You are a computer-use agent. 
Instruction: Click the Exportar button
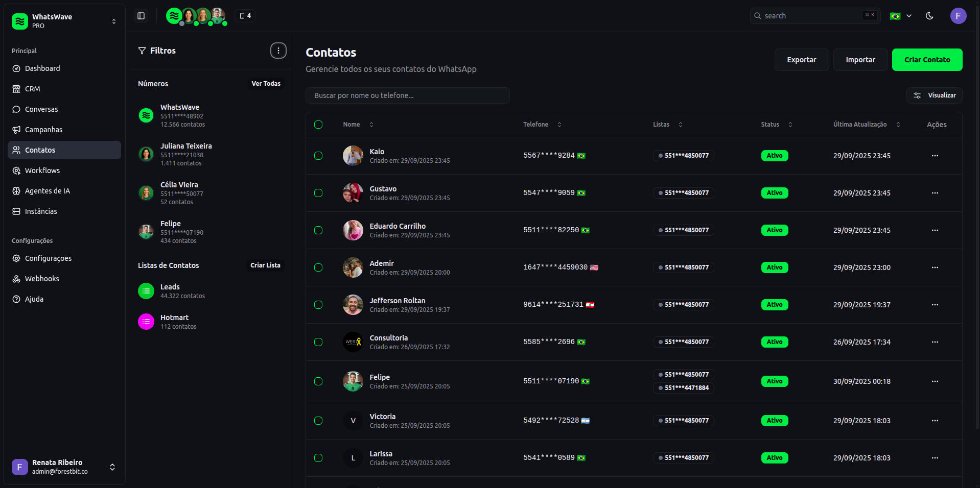click(x=801, y=60)
